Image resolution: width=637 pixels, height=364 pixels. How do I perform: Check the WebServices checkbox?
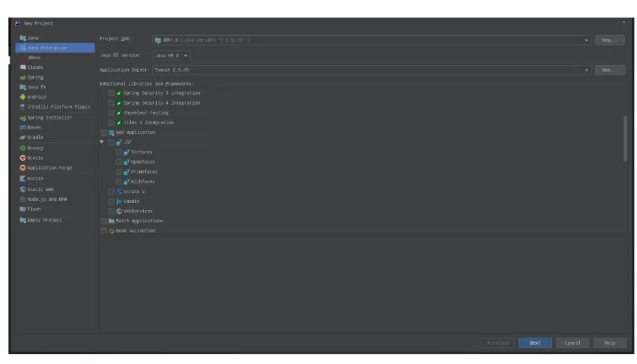pyautogui.click(x=111, y=211)
